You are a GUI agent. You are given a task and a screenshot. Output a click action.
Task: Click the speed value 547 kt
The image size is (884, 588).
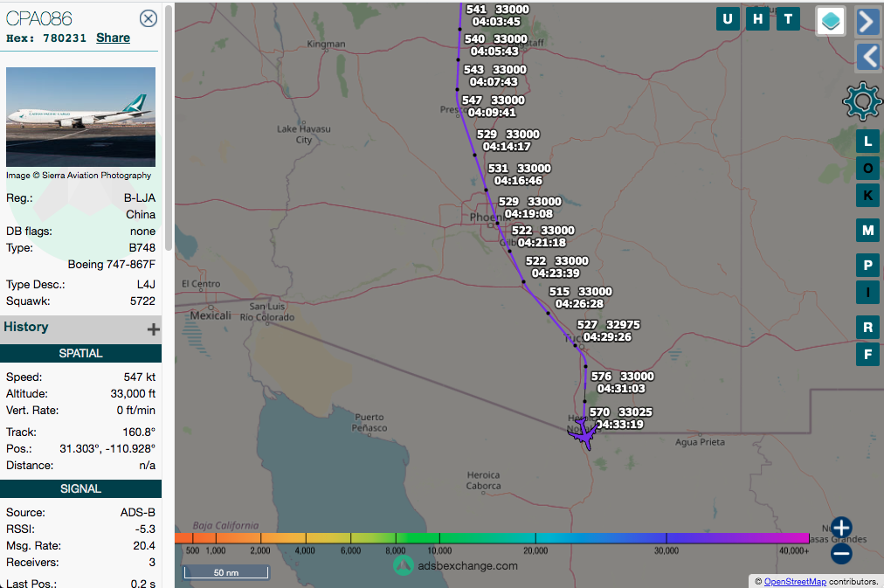point(140,377)
